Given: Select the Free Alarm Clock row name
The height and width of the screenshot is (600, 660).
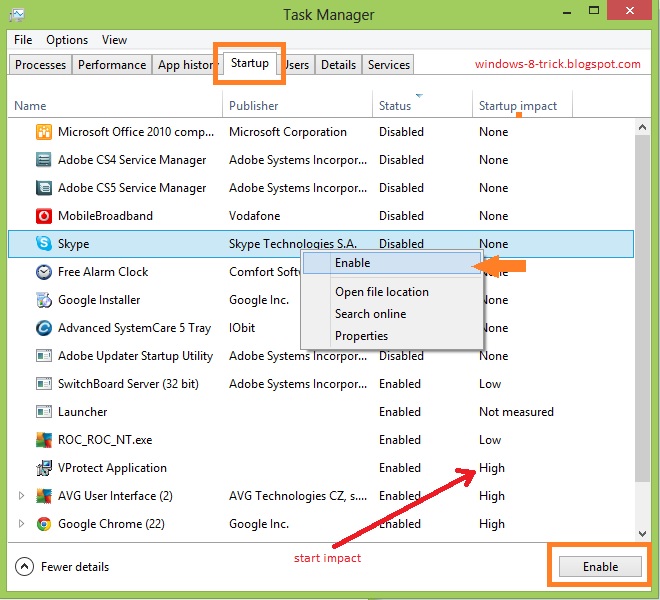Looking at the screenshot, I should tap(103, 272).
